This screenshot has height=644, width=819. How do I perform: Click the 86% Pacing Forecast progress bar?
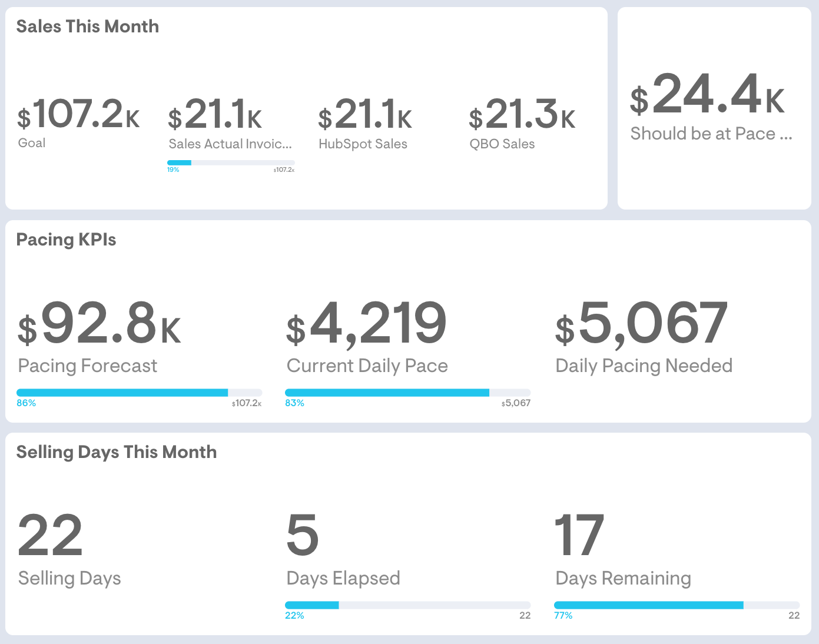[x=139, y=393]
